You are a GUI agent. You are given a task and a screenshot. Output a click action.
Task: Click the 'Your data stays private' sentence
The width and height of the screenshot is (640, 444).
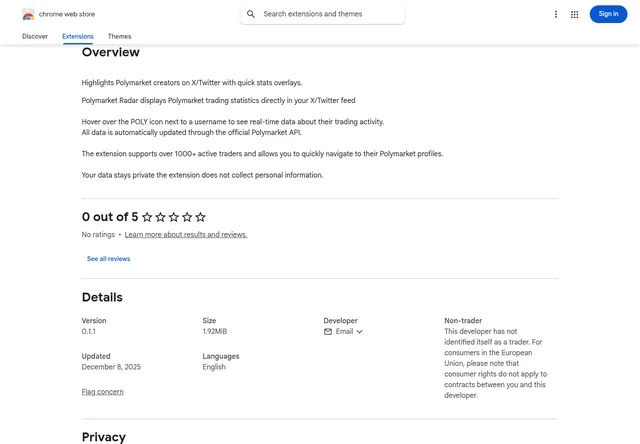[x=202, y=175]
